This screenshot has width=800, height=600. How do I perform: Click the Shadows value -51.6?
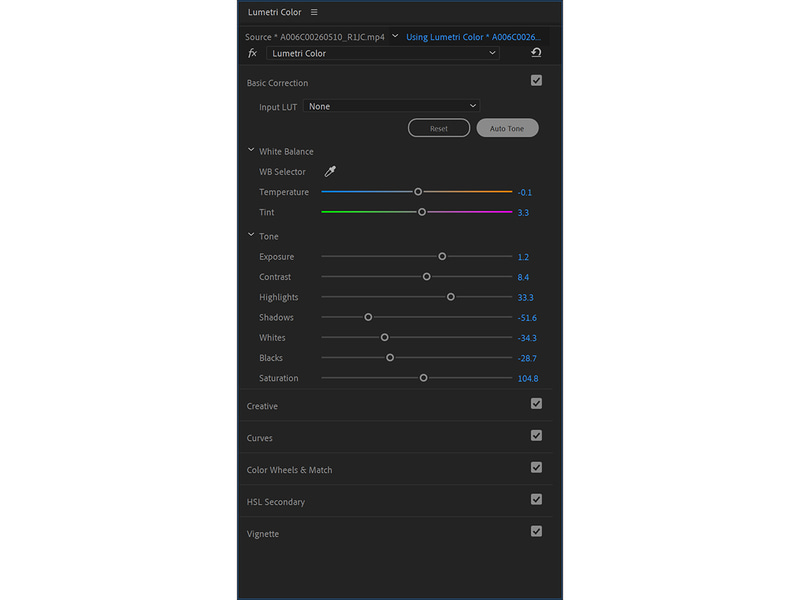pos(527,318)
